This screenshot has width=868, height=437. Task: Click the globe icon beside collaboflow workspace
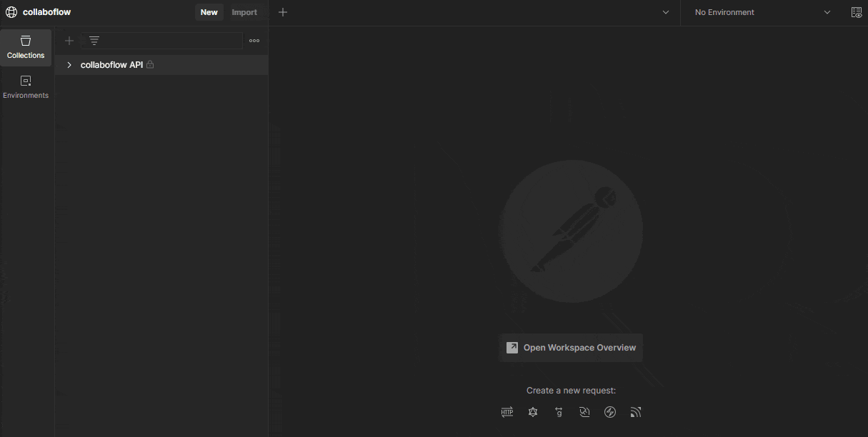coord(11,12)
